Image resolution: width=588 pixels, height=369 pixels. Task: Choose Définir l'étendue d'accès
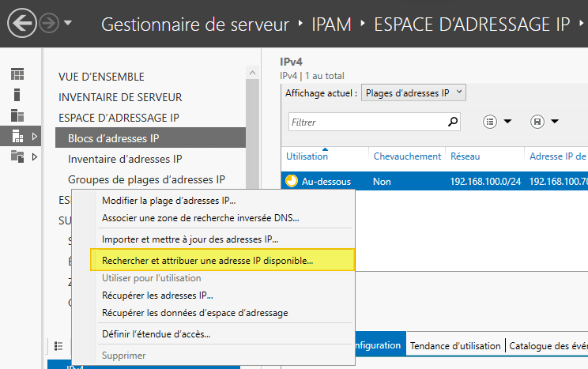(x=156, y=334)
